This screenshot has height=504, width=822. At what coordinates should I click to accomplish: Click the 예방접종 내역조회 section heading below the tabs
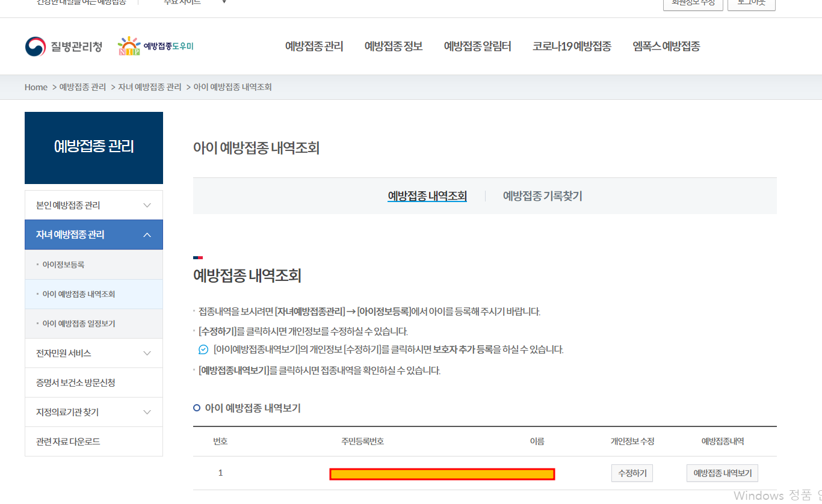pos(247,276)
